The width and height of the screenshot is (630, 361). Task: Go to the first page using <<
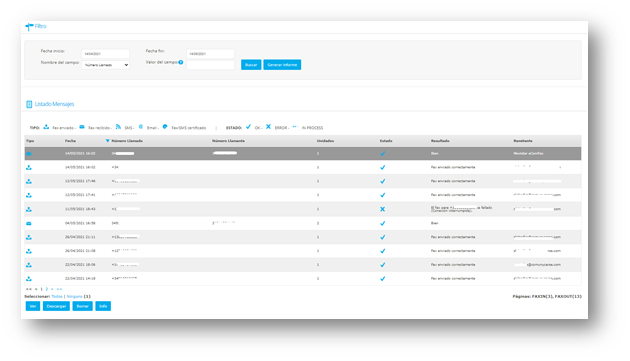pyautogui.click(x=29, y=289)
